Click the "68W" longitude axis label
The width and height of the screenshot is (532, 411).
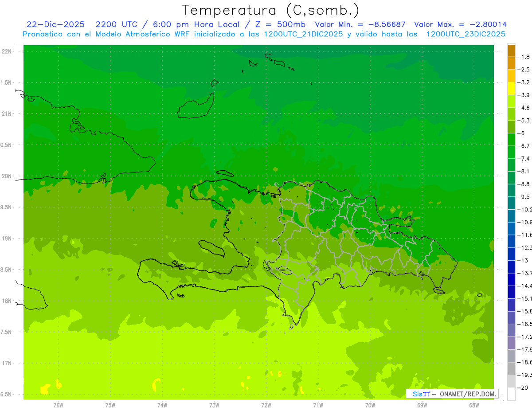click(474, 405)
